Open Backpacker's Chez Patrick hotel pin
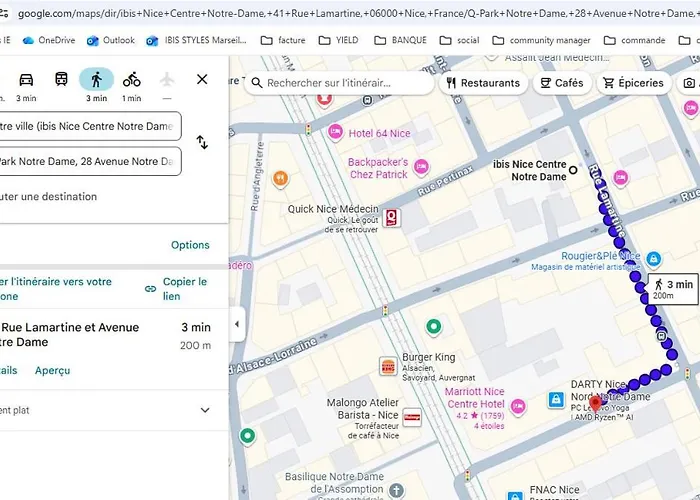Viewport: 700px width, 500px height. (x=421, y=167)
